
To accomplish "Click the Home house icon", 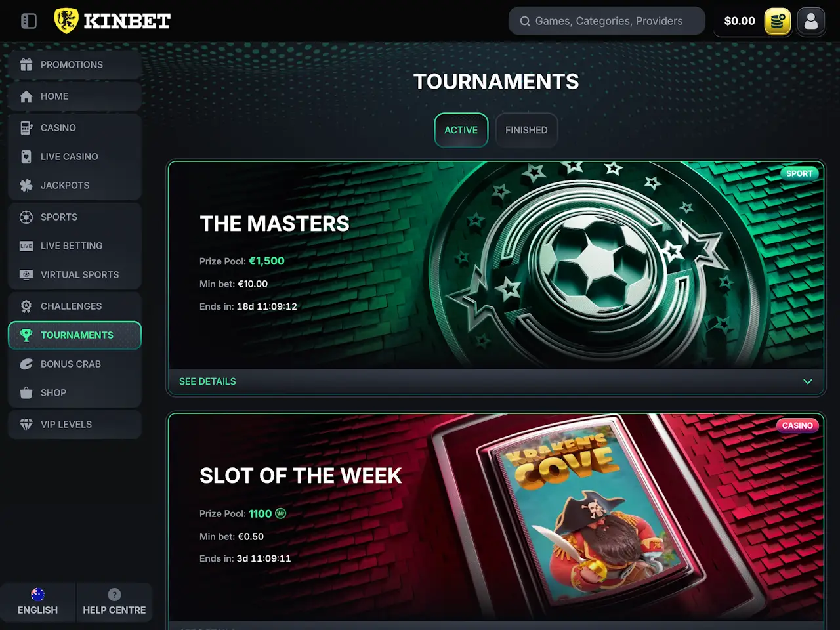I will [26, 96].
